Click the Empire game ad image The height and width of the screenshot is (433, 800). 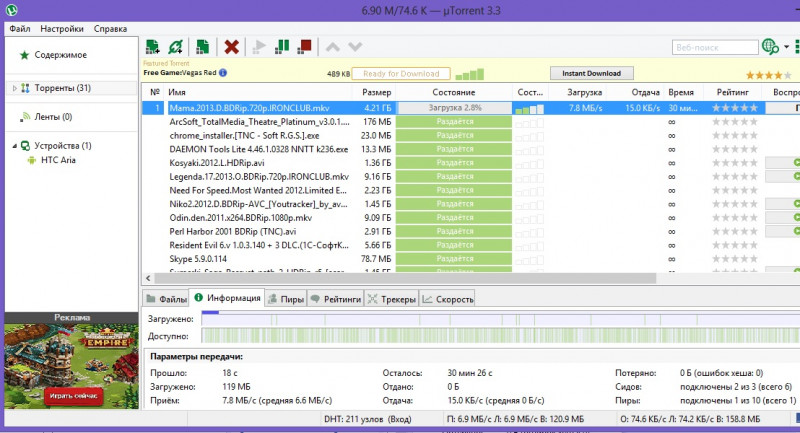71,366
